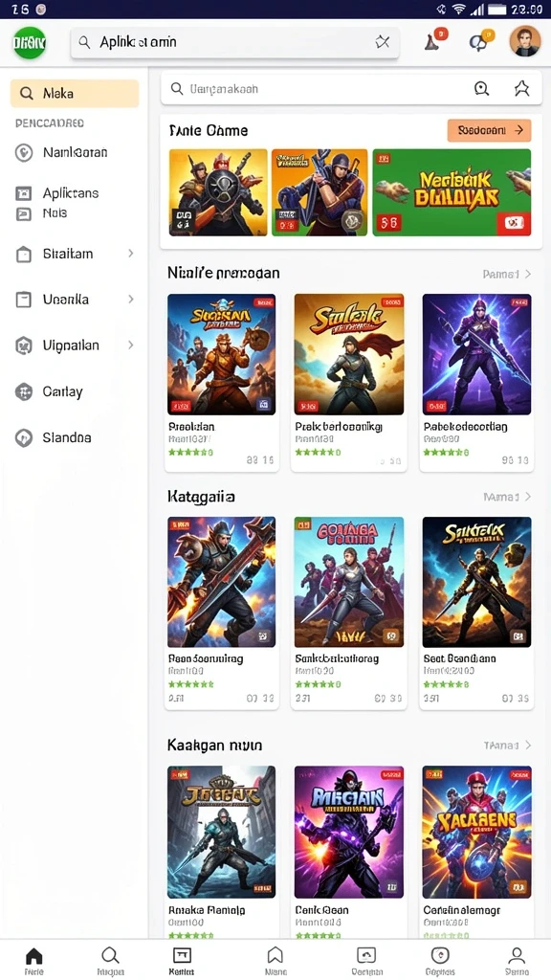Go to Home tab in bottom bar
551x980 pixels.
point(33,960)
